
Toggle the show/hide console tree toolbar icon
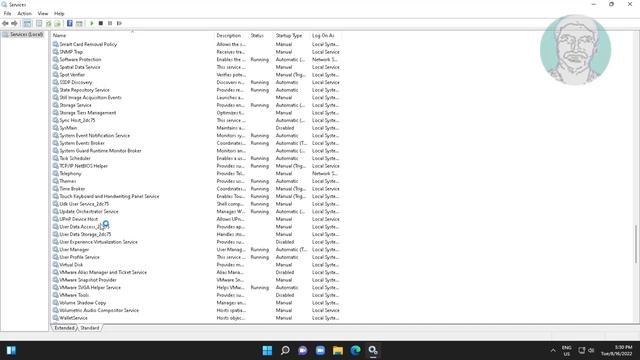click(27, 24)
